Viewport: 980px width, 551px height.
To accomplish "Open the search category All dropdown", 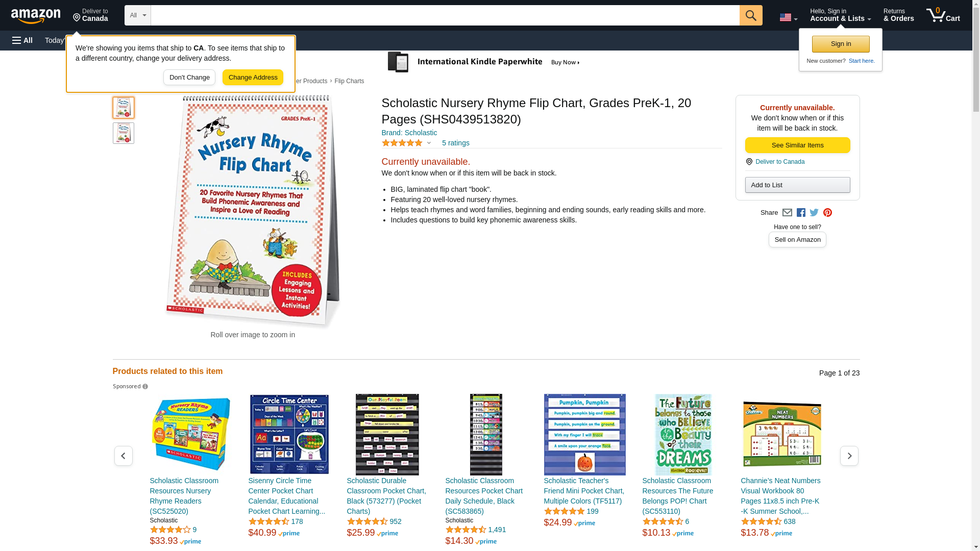I will coord(138,15).
